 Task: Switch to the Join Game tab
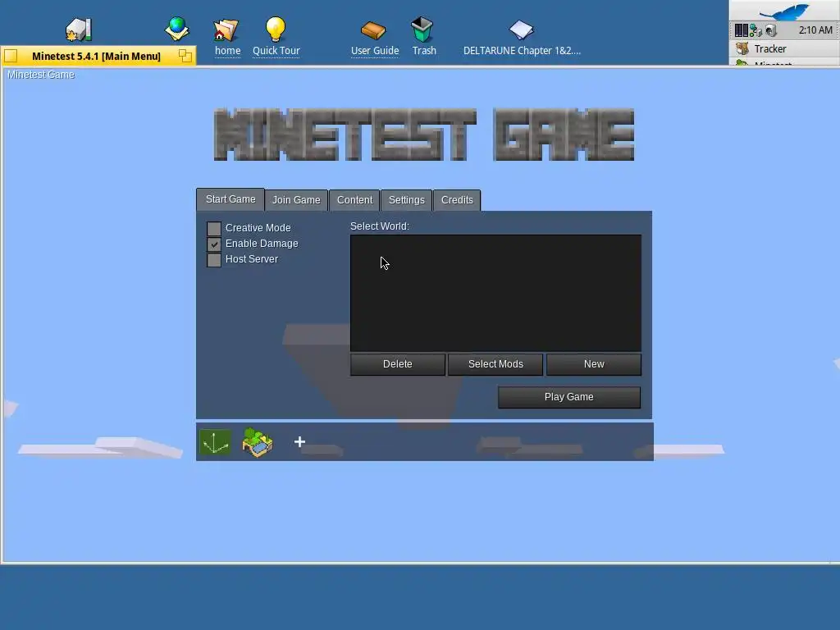click(296, 200)
